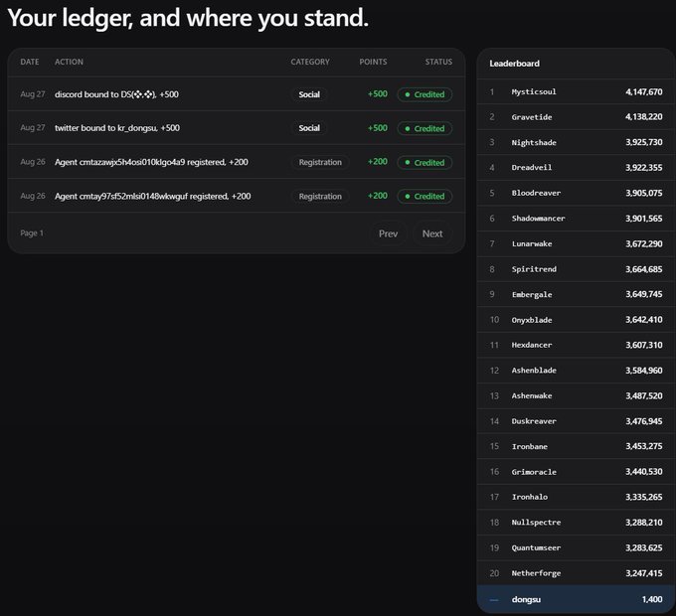The width and height of the screenshot is (676, 616).
Task: Select Gravetide in the leaderboard
Action: pyautogui.click(x=532, y=117)
